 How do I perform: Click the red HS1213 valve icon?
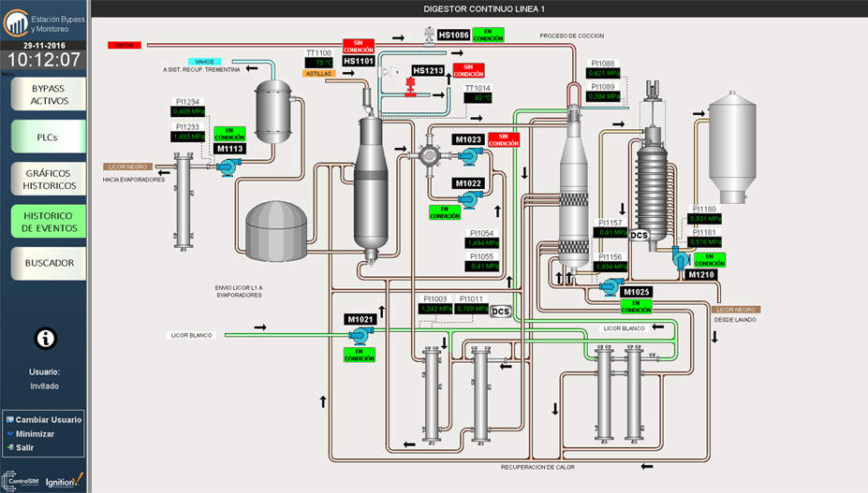410,87
